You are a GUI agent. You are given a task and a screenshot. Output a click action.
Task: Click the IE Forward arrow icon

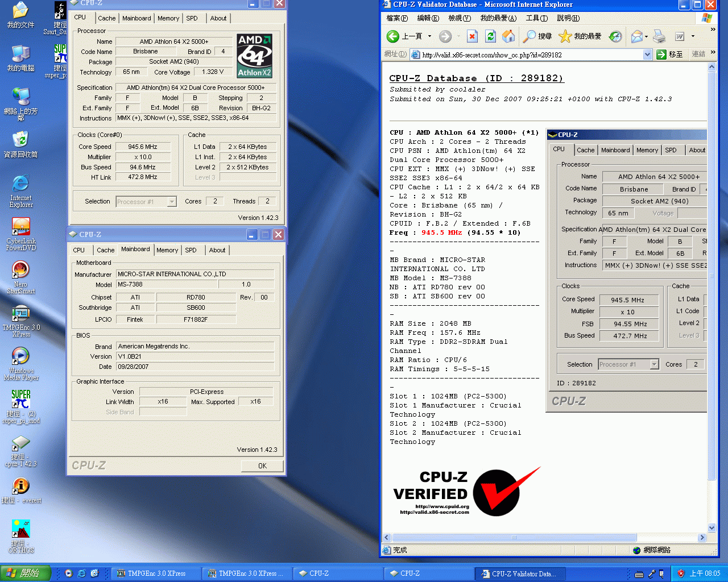(445, 36)
